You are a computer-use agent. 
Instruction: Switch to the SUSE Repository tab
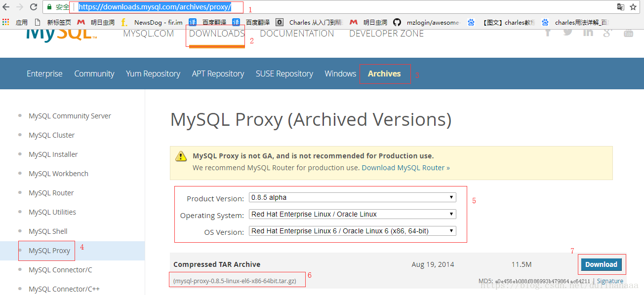pos(284,74)
